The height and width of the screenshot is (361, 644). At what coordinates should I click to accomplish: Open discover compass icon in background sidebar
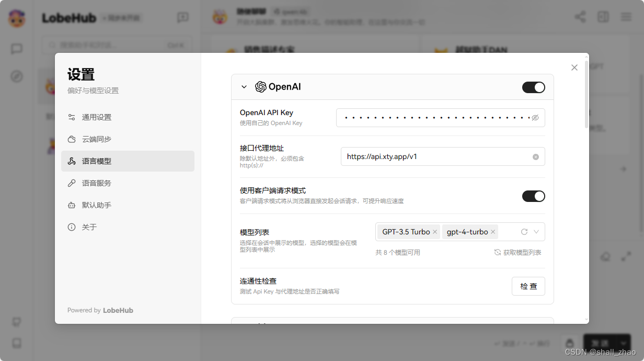17,76
